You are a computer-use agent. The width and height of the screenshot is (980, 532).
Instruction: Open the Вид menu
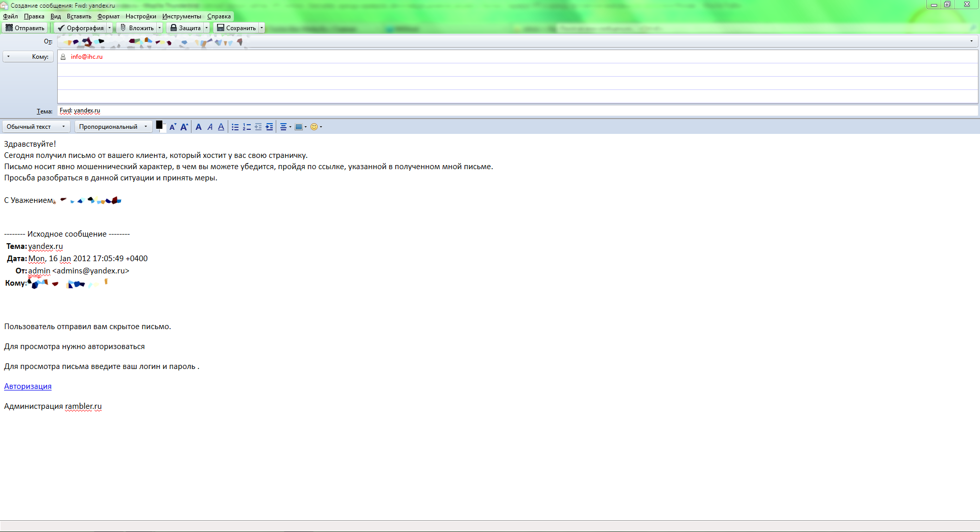point(56,16)
